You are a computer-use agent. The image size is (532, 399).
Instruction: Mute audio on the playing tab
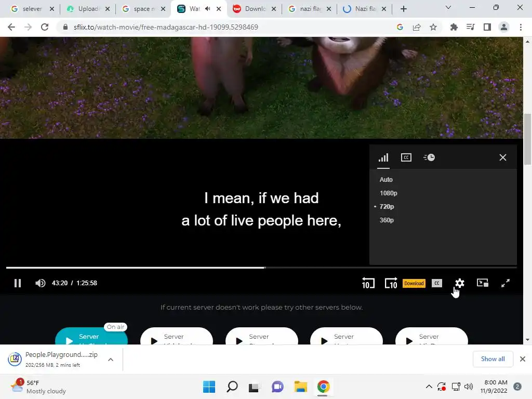[208, 9]
